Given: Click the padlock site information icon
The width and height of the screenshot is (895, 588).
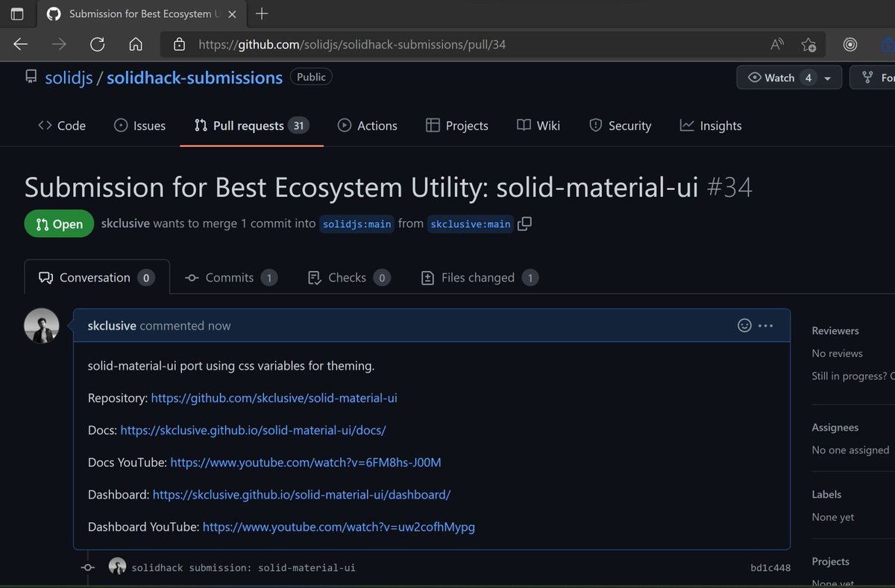Looking at the screenshot, I should pyautogui.click(x=179, y=45).
